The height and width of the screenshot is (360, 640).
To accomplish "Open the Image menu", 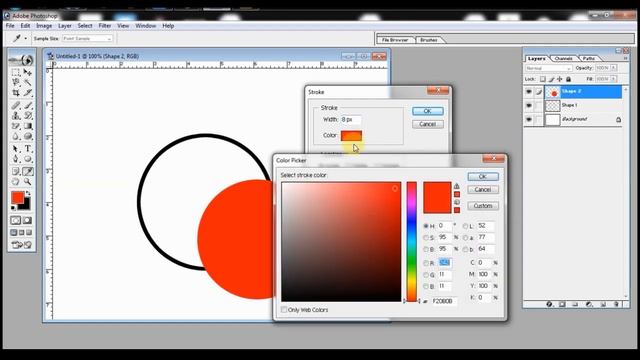I will pos(44,26).
